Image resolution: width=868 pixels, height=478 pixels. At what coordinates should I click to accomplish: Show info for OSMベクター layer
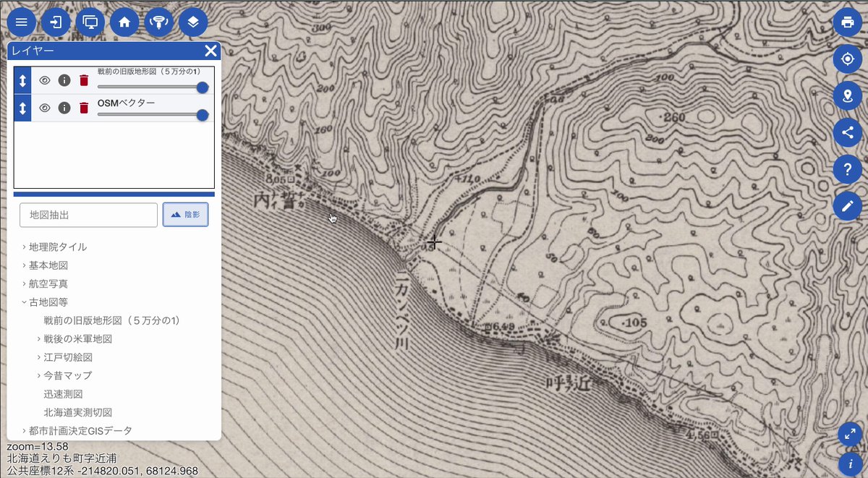point(64,108)
